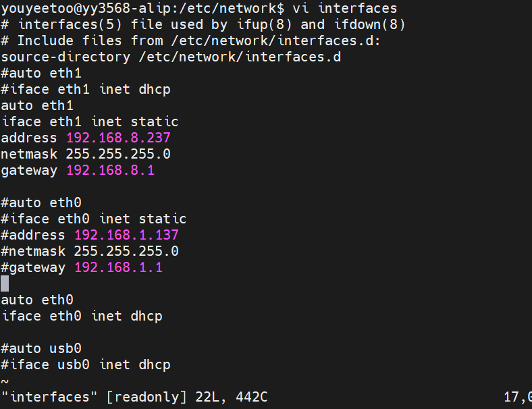Click the gateway address 192.168.8.1
The image size is (532, 409).
110,170
